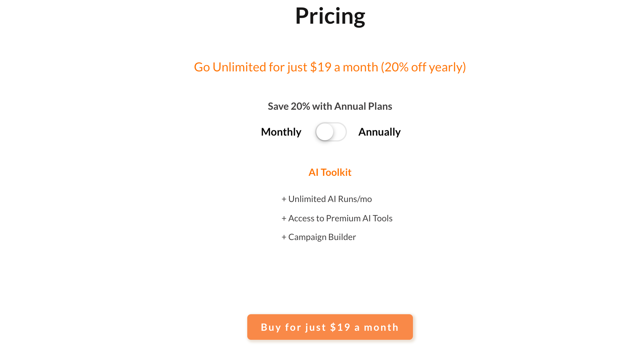Viewport: 644px width, 356px height.
Task: Select the Monthly billing label
Action: tap(281, 132)
